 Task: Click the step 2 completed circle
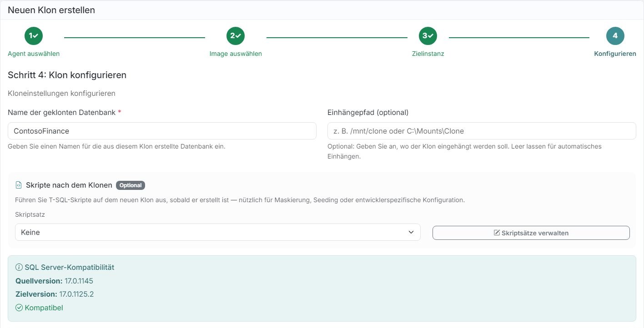coord(236,36)
